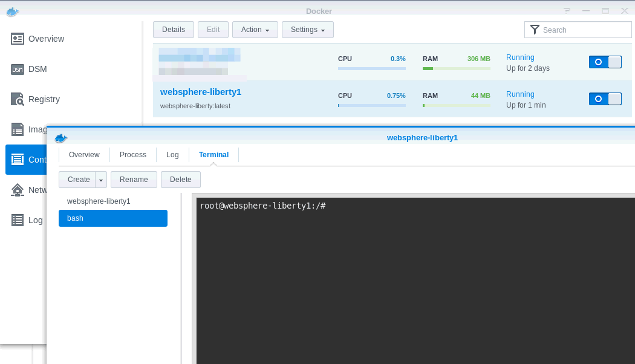Open the Image panel from the sidebar
Screen dimensions: 635x364
(x=18, y=129)
